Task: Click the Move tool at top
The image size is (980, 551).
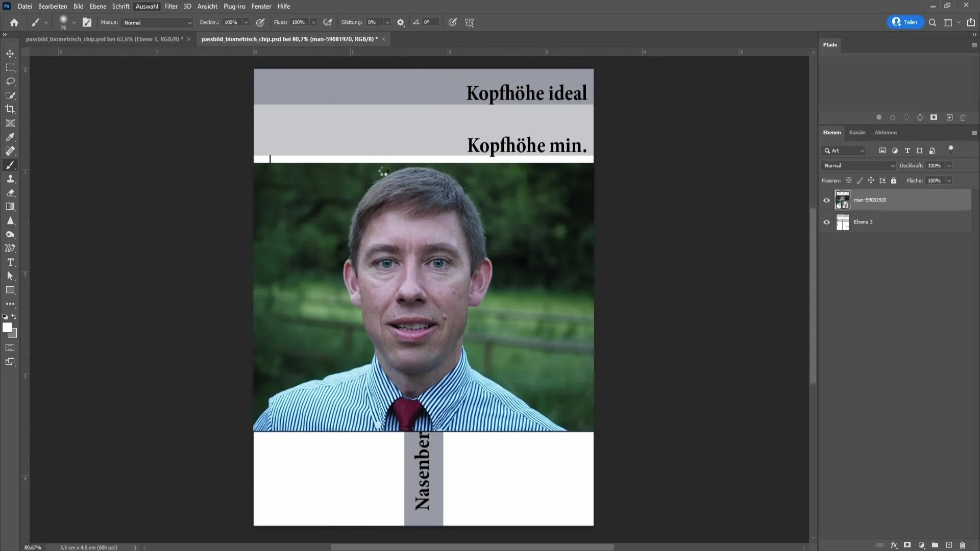Action: coord(10,53)
